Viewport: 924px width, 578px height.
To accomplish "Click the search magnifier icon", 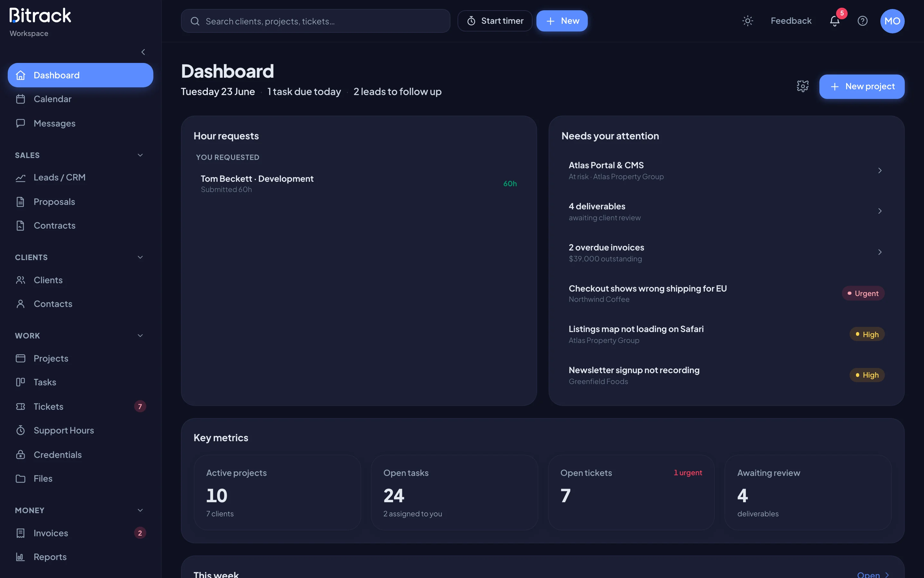I will [x=195, y=21].
